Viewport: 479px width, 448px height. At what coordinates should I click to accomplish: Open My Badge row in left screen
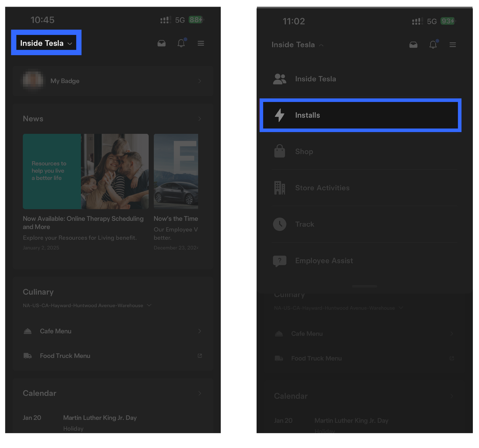coord(113,81)
